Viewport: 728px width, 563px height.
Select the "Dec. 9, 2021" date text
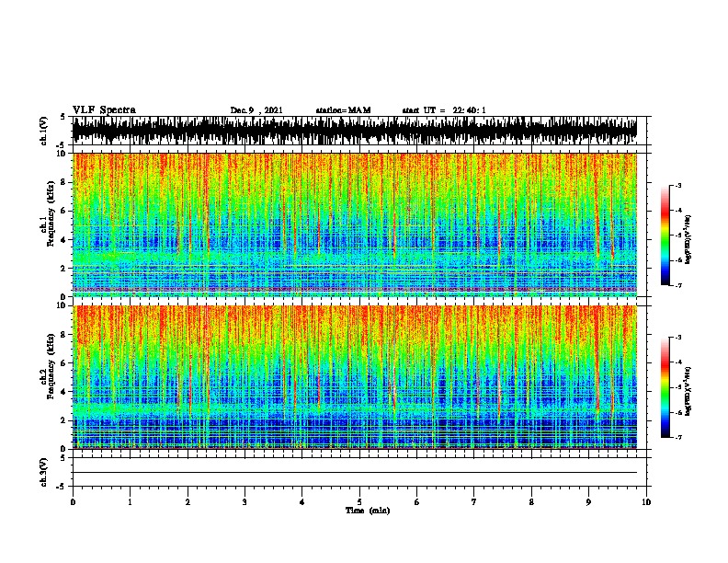pos(256,110)
